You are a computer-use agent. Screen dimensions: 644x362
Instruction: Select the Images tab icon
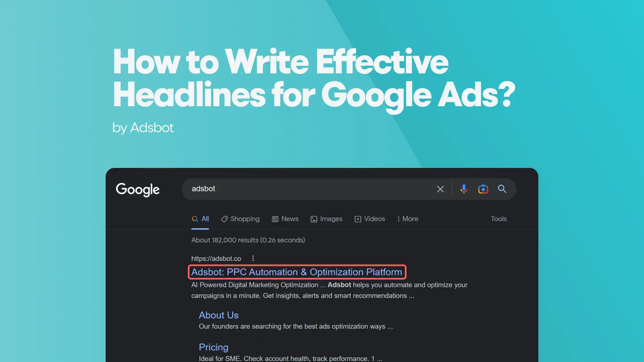coord(314,219)
